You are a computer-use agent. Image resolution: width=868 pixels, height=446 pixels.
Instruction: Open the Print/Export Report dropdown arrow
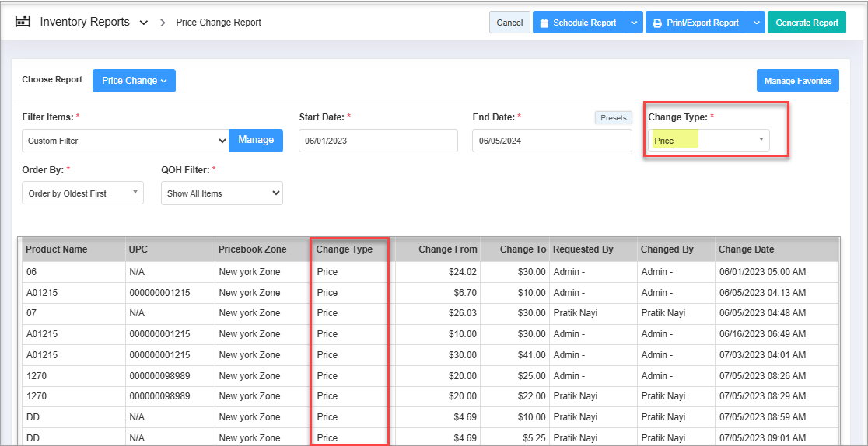(757, 23)
